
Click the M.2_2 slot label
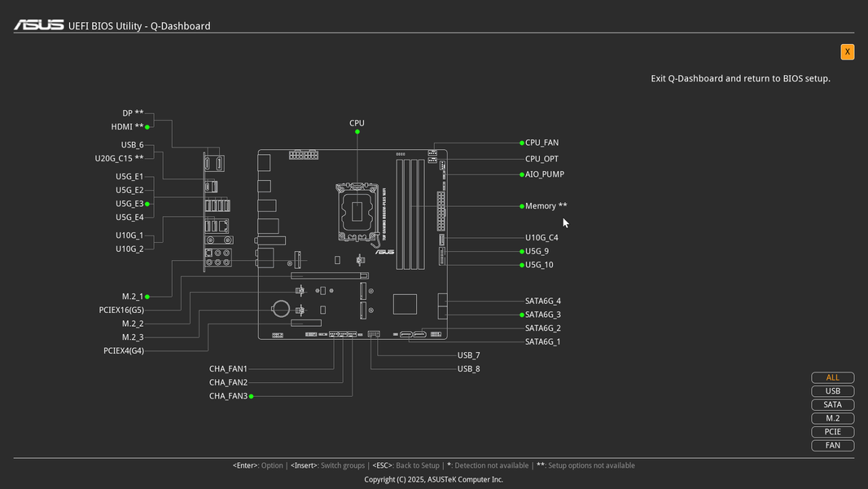pos(133,324)
